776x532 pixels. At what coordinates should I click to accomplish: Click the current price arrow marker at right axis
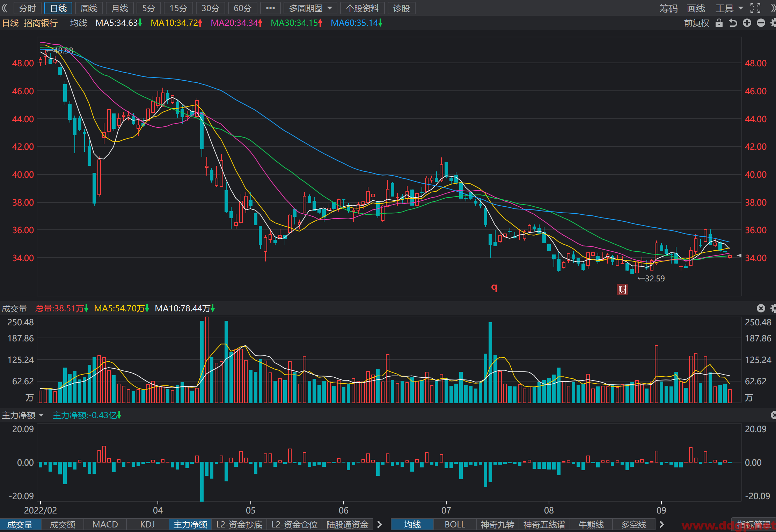[739, 256]
